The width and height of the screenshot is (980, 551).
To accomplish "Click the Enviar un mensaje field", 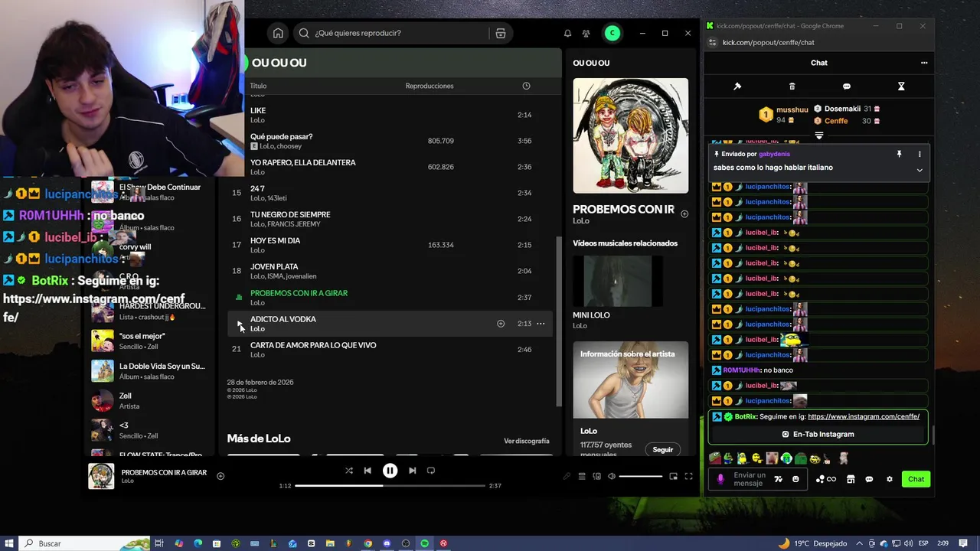I will pos(750,479).
